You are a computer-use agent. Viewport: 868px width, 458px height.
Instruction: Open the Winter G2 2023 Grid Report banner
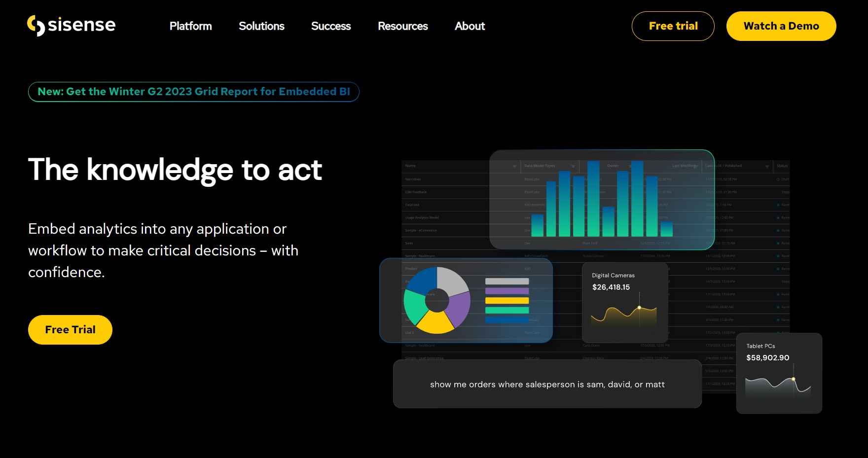[x=194, y=92]
